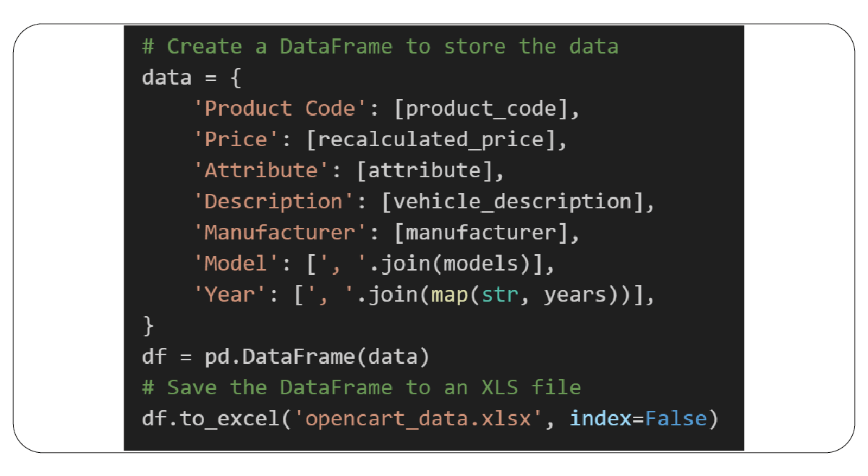Click the comment 'Save the DataFrame to an XLS file'
868x476 pixels.
click(x=362, y=388)
